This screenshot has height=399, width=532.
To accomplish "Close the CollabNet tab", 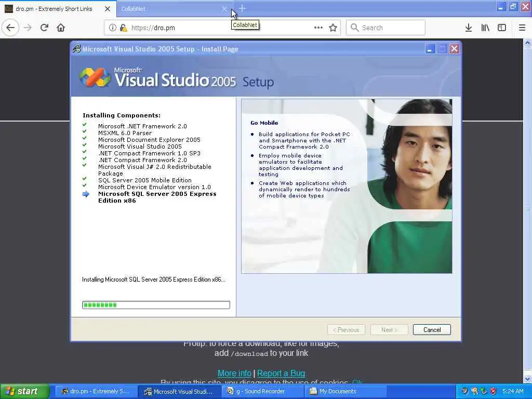I will [224, 9].
